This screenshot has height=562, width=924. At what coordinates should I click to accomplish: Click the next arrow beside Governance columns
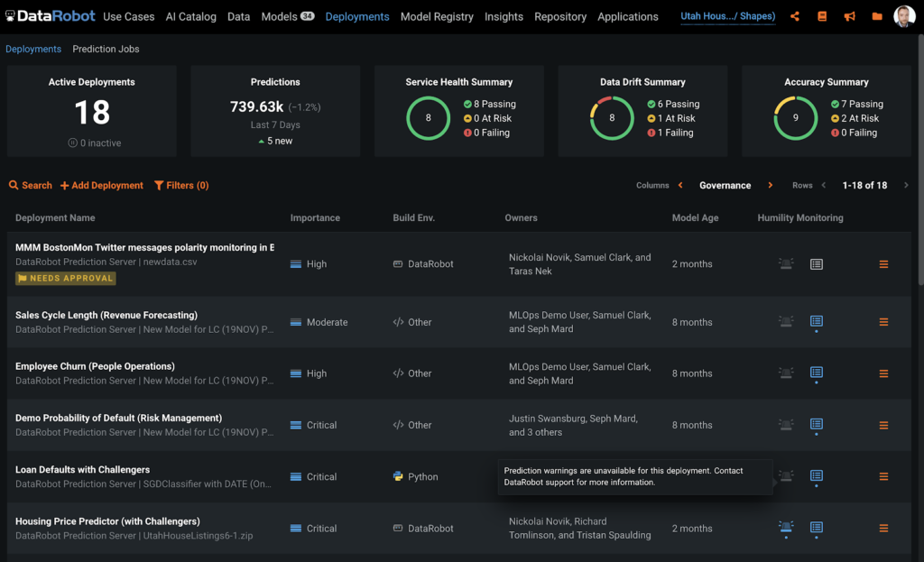point(771,185)
